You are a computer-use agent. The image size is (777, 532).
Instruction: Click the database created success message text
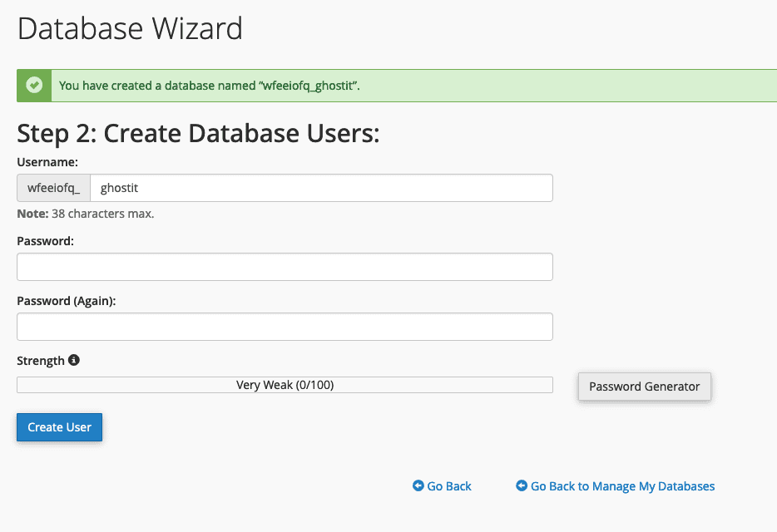[210, 86]
